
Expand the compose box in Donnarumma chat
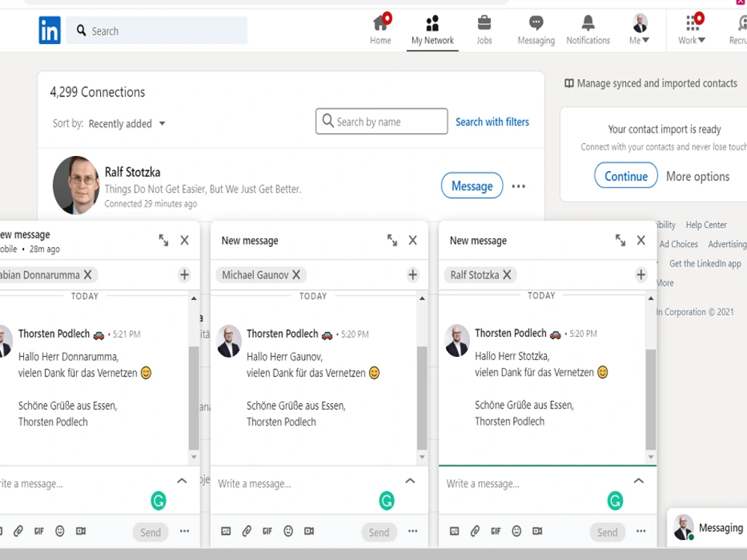[182, 481]
